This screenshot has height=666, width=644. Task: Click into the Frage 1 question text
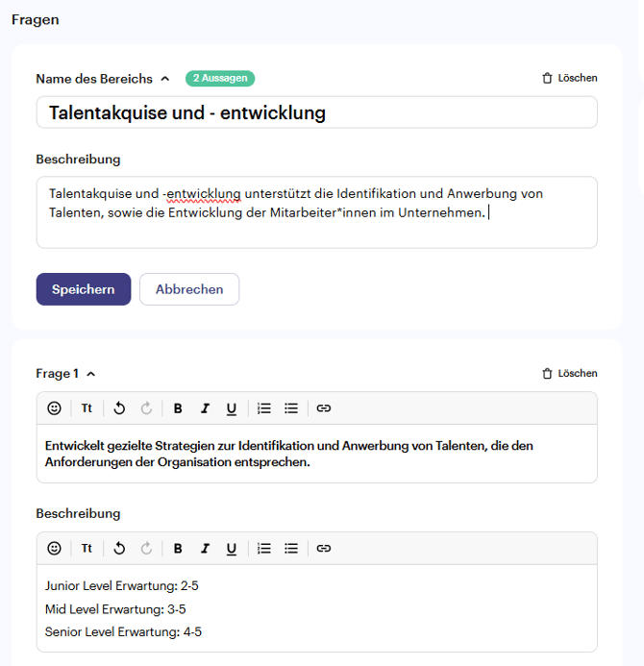317,454
